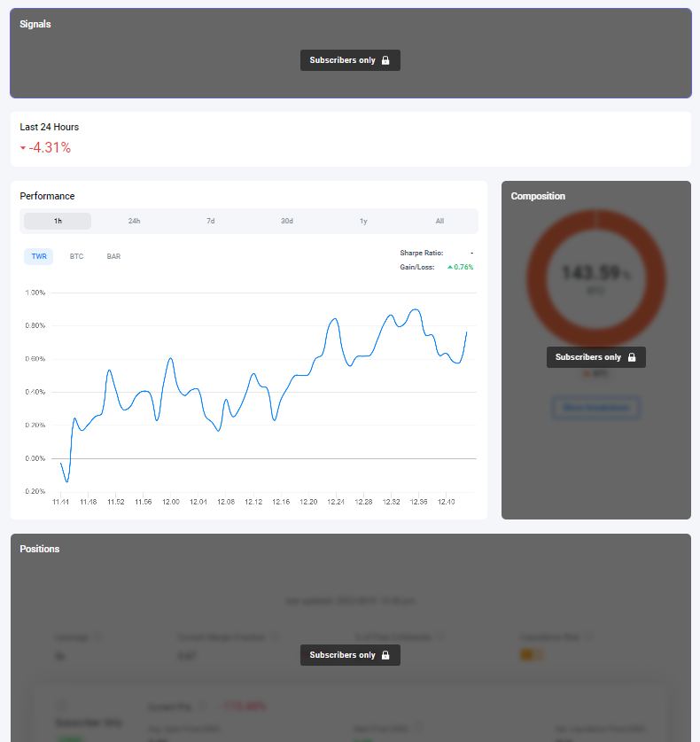
Task: Click the Performance heading
Action: (47, 196)
